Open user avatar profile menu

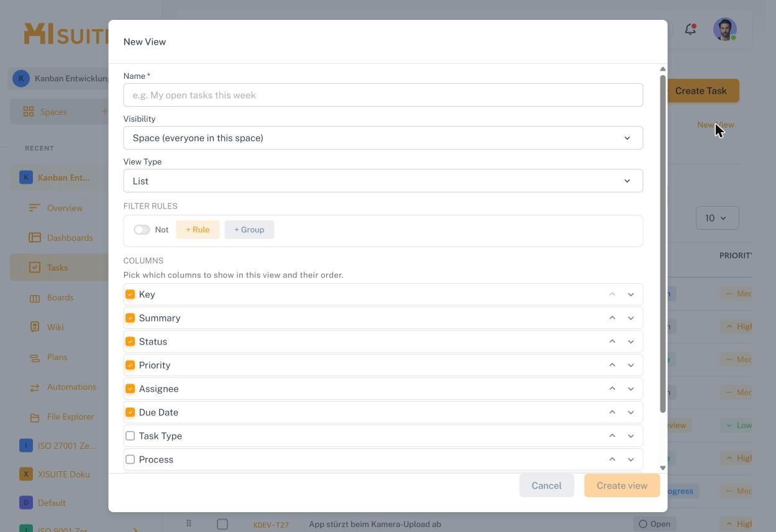point(724,29)
